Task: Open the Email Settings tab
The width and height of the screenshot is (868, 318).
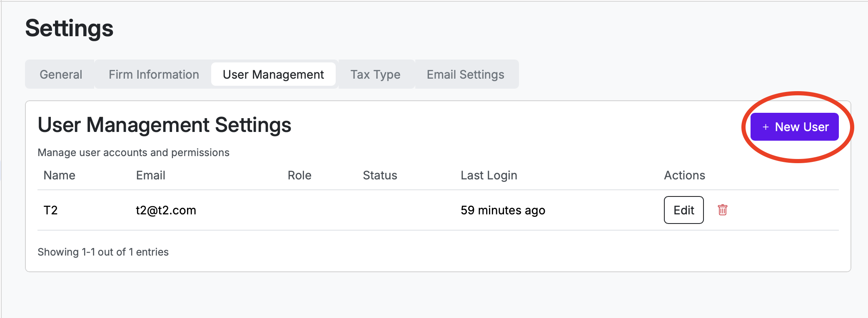Action: point(465,75)
